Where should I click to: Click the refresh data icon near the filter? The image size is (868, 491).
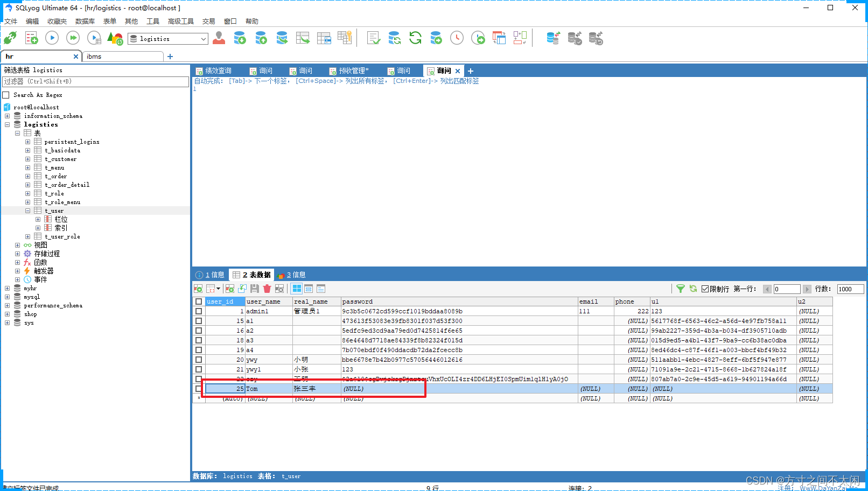pos(693,289)
